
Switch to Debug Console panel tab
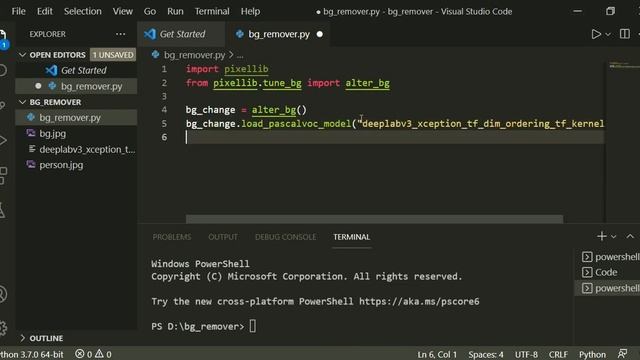285,237
